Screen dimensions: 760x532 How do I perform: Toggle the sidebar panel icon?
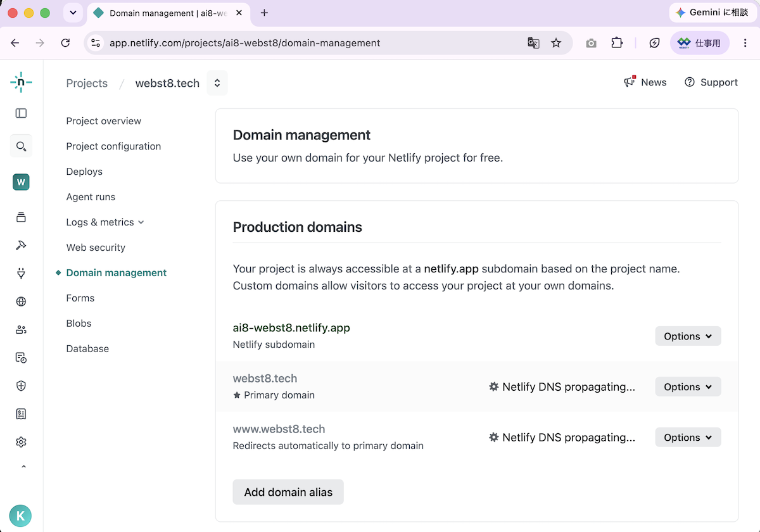click(x=21, y=113)
